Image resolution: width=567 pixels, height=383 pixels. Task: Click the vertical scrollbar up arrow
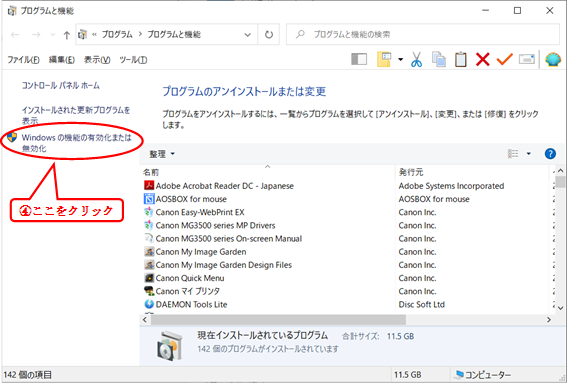pyautogui.click(x=560, y=170)
